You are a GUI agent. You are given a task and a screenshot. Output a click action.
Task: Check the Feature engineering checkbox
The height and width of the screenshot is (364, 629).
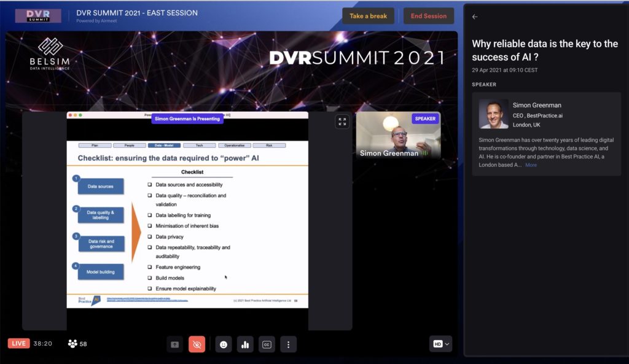tap(150, 267)
